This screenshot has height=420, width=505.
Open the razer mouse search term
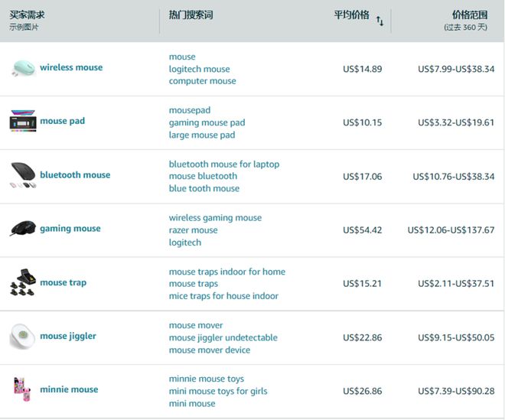[x=193, y=230]
